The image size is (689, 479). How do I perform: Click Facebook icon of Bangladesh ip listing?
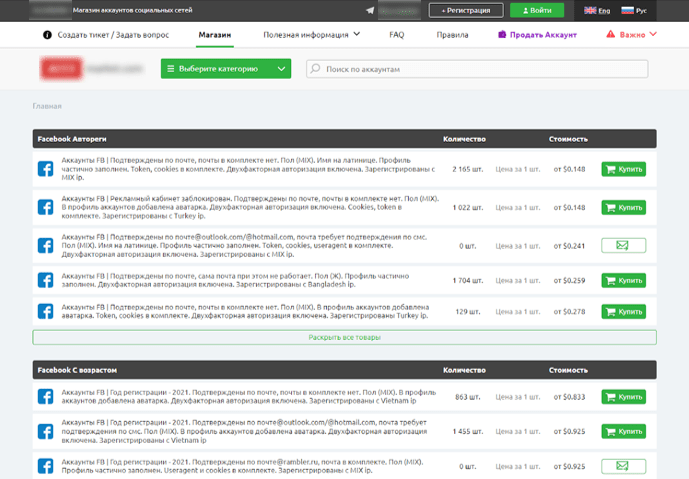pyautogui.click(x=45, y=281)
